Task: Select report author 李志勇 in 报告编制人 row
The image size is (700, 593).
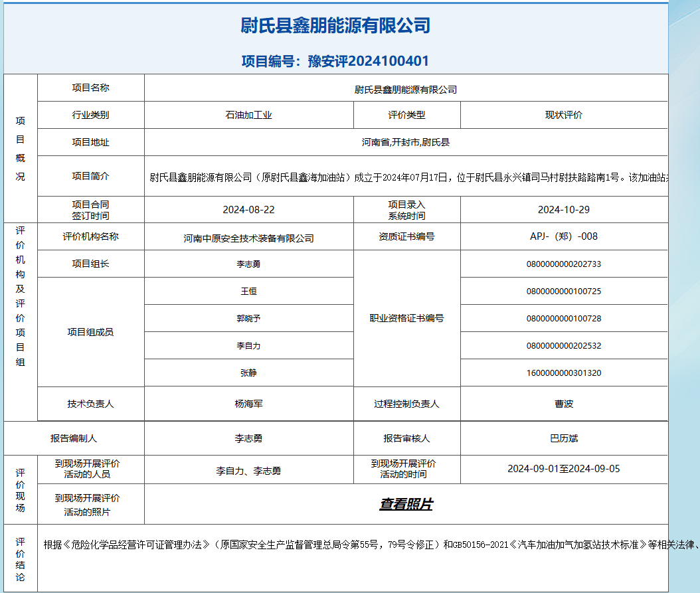Action: (248, 438)
